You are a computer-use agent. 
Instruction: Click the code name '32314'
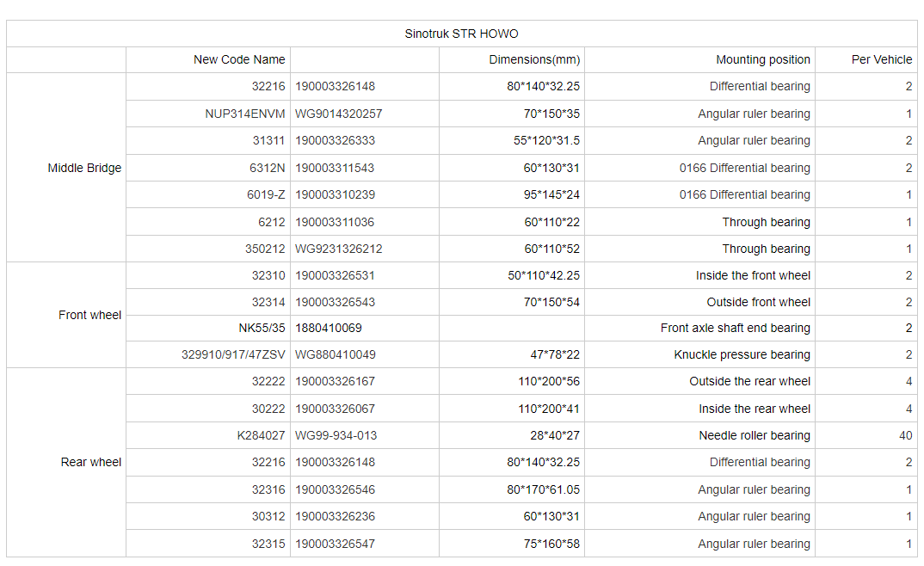[268, 302]
